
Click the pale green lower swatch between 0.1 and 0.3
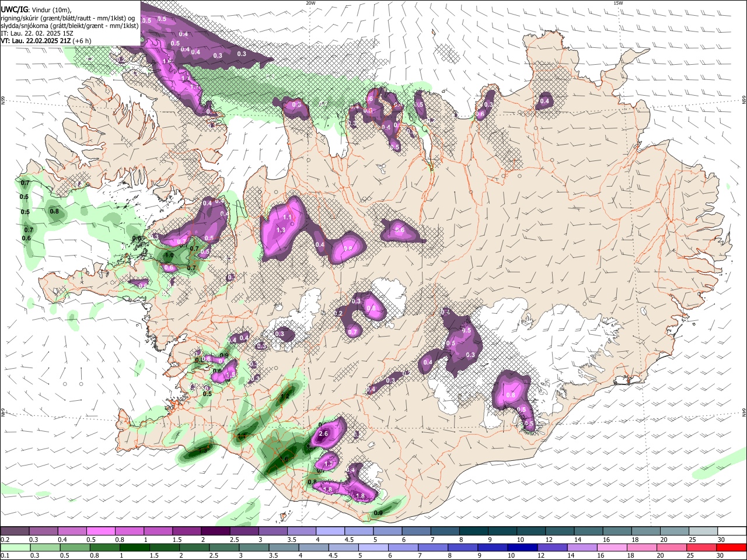(15, 548)
